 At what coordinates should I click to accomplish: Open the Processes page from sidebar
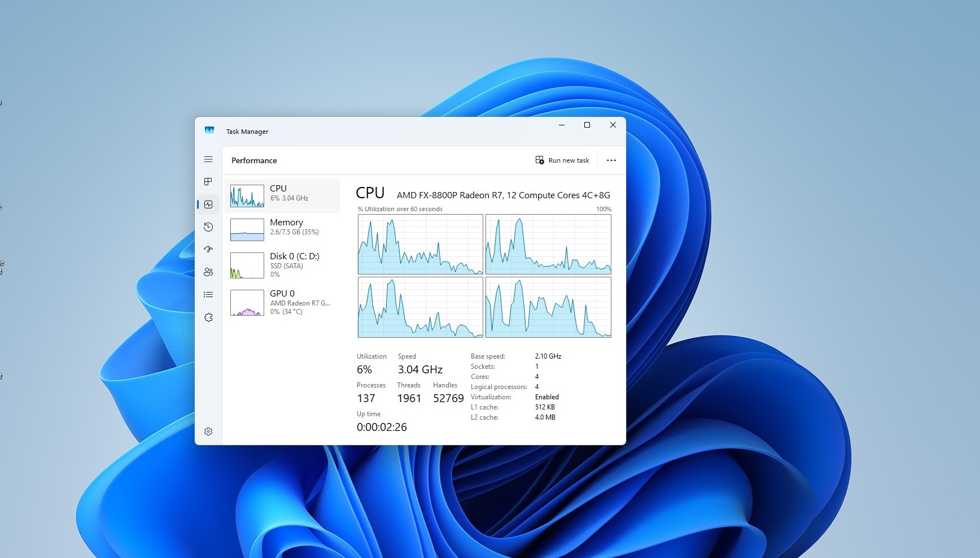(208, 182)
